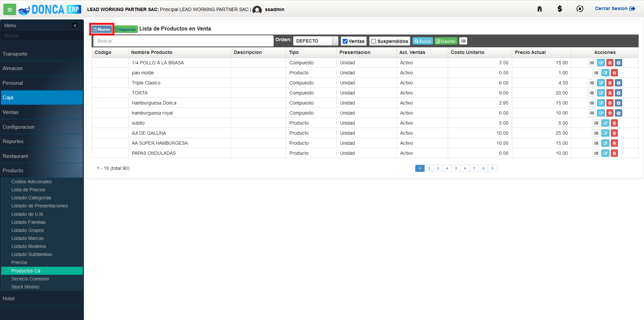Show barcode for AA SUPER HAMBURGESA
The height and width of the screenshot is (320, 644).
point(596,143)
